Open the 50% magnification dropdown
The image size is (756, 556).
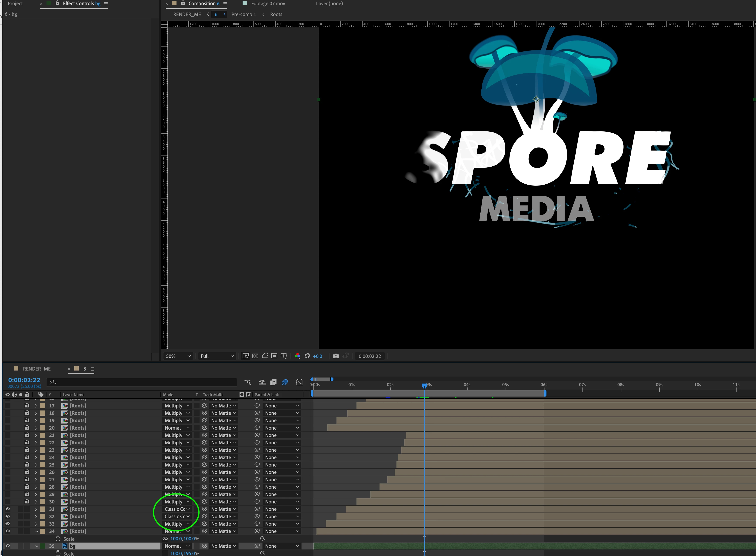click(x=178, y=356)
